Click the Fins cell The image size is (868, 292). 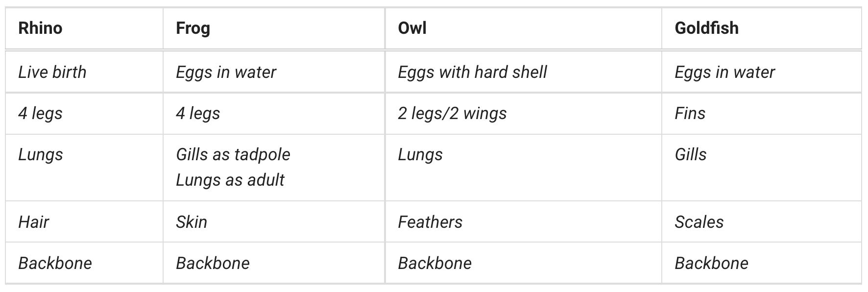click(690, 113)
